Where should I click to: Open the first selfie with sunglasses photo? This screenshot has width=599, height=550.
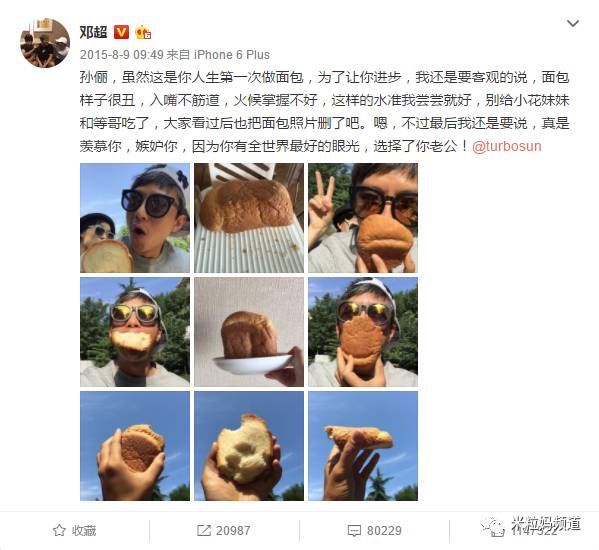pyautogui.click(x=135, y=218)
